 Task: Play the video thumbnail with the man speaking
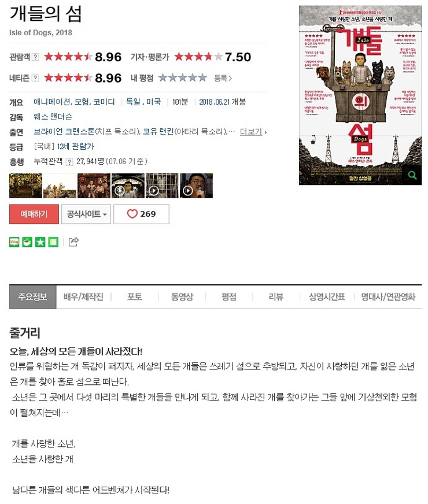pyautogui.click(x=196, y=186)
